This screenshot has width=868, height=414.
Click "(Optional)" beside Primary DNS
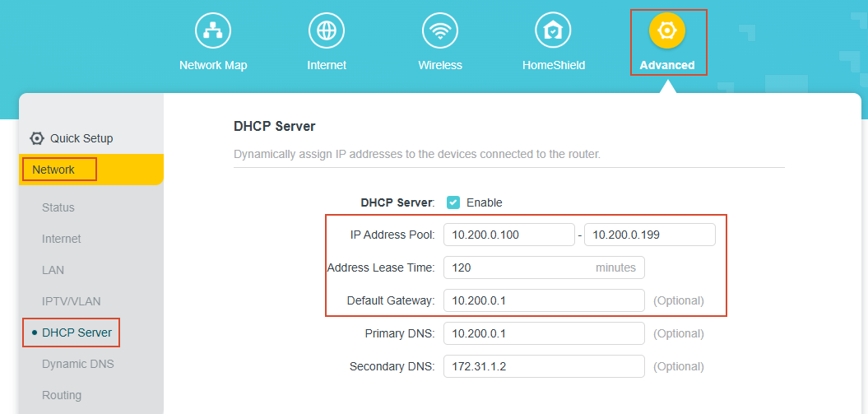coord(679,333)
